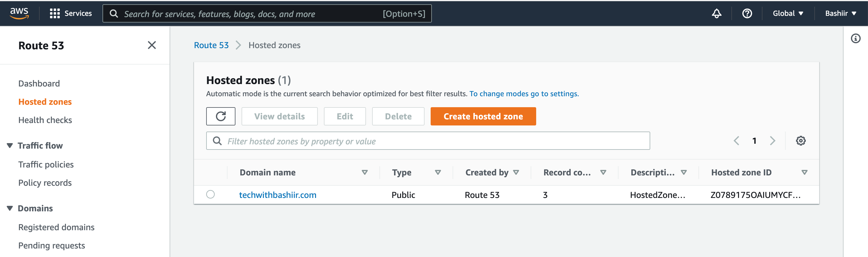Screen dimensions: 868x257
Task: Go to next page of hosted zones
Action: pyautogui.click(x=773, y=141)
